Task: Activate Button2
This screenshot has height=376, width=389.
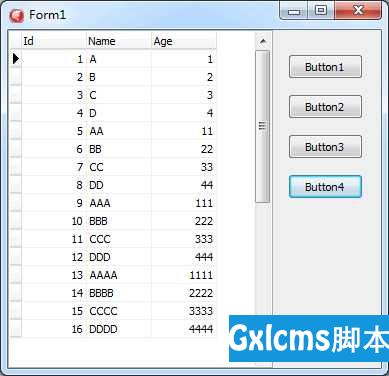Action: [325, 107]
